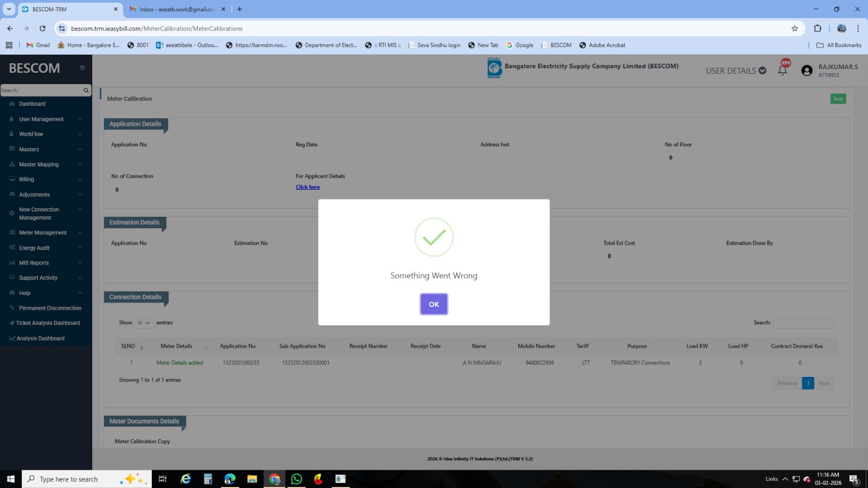This screenshot has height=488, width=868.
Task: Open Chrome's three-dot menu
Action: tap(858, 29)
